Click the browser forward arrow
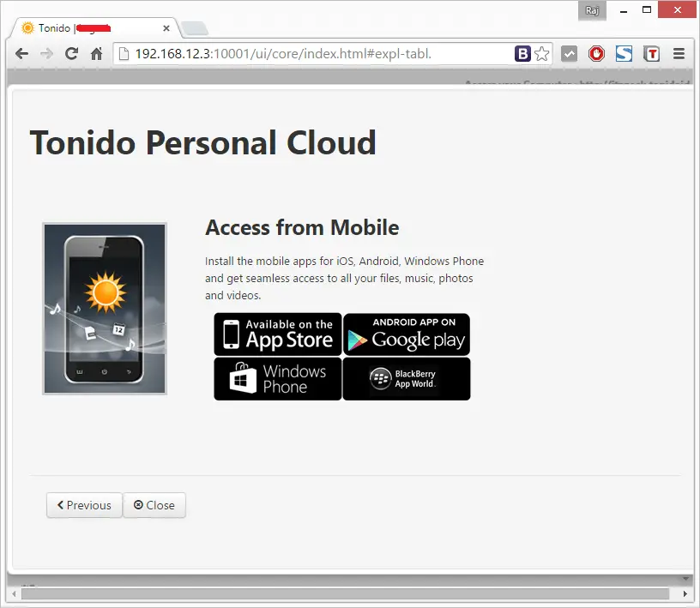The width and height of the screenshot is (700, 608). [46, 54]
